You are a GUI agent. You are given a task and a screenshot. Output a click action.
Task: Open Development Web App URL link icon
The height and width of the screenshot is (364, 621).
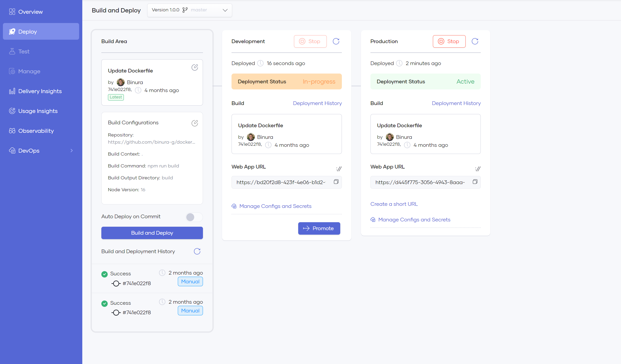(339, 169)
